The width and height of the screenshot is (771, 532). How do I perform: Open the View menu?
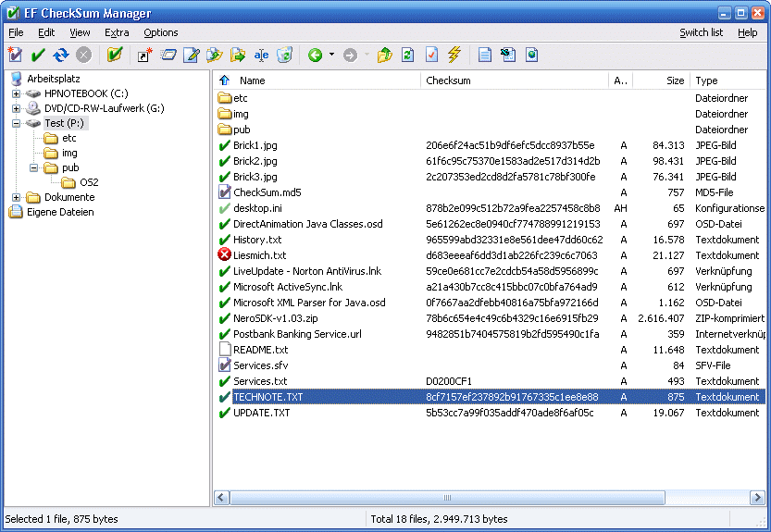click(80, 32)
